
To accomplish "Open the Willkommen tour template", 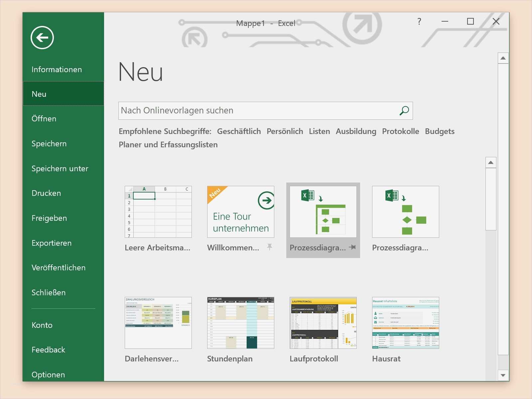I will (240, 212).
